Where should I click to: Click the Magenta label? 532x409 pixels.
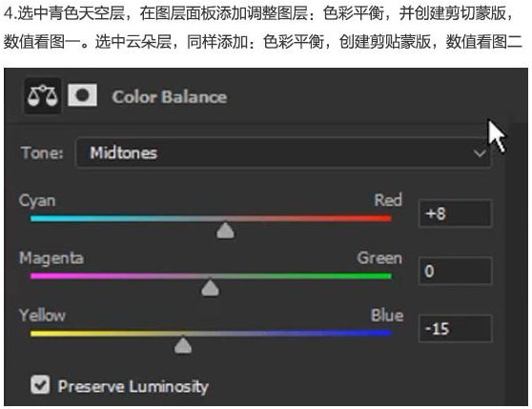[51, 257]
